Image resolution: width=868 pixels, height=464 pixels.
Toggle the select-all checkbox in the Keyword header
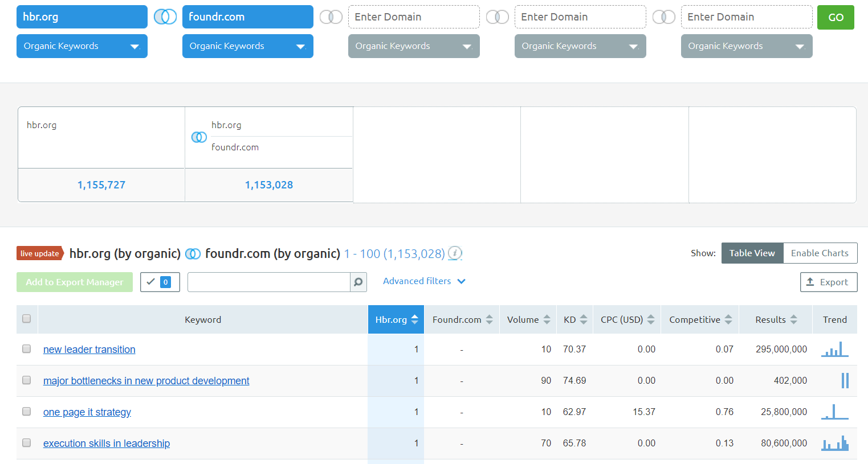click(x=26, y=319)
